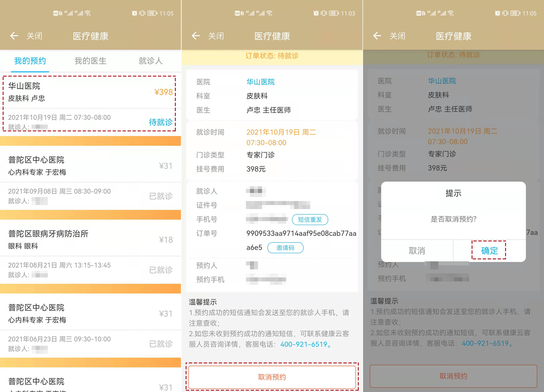544x392 pixels.
Task: Tap 398元 registration fee value in detail screen
Action: pos(256,169)
